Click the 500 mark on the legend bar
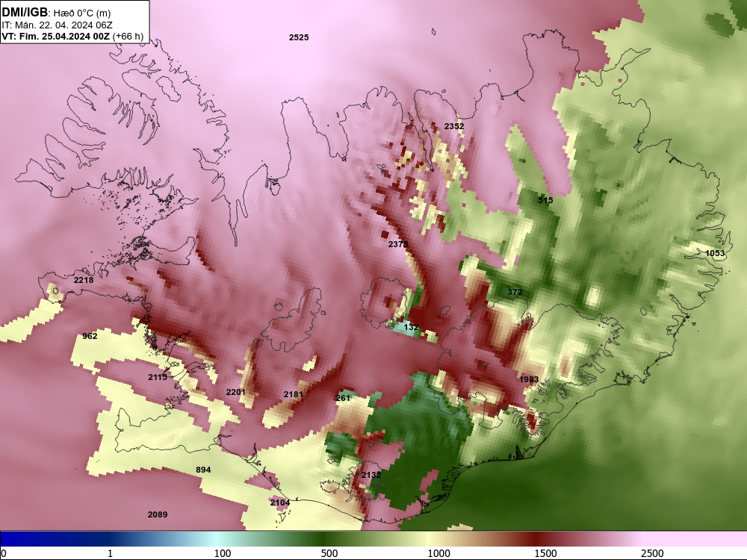 coord(329,553)
